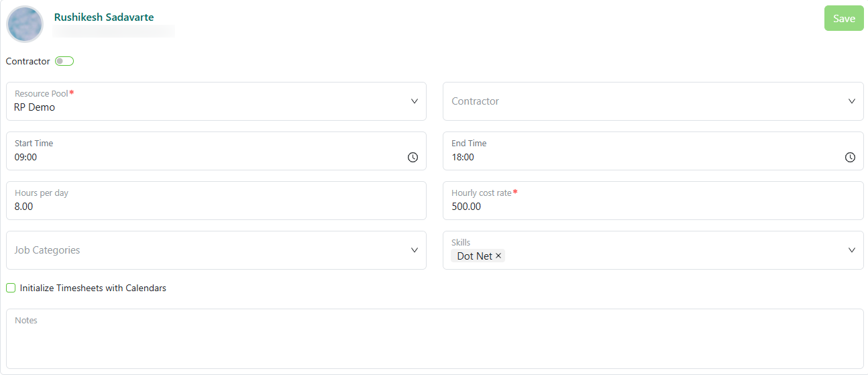
Task: Open the Contractor dropdown list
Action: tap(653, 101)
